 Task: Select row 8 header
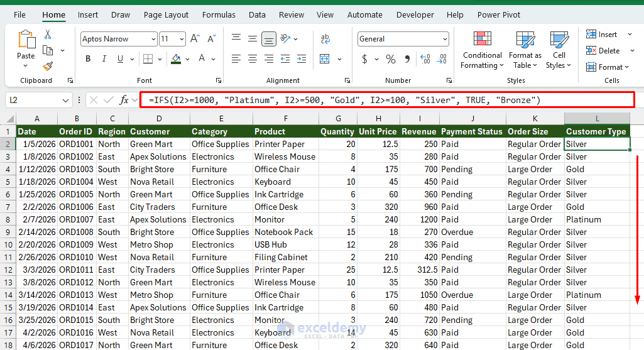click(8, 219)
